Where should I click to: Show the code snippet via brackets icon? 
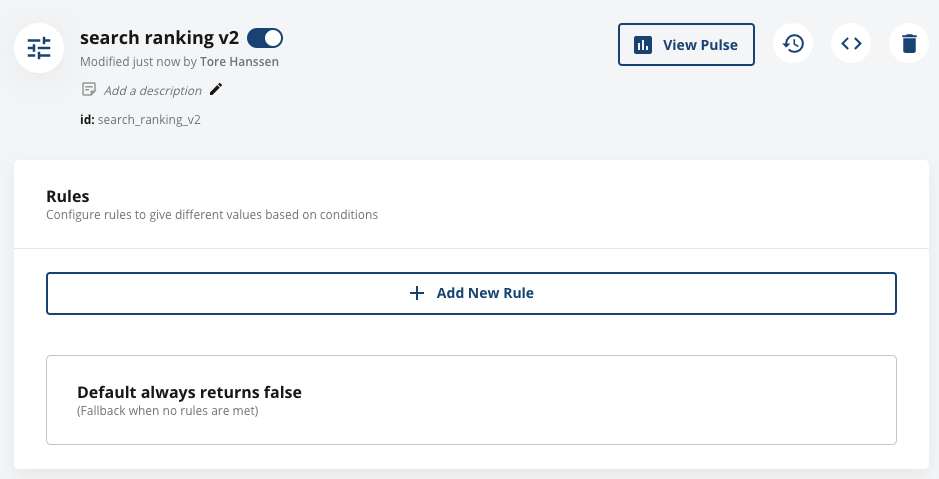pos(851,44)
